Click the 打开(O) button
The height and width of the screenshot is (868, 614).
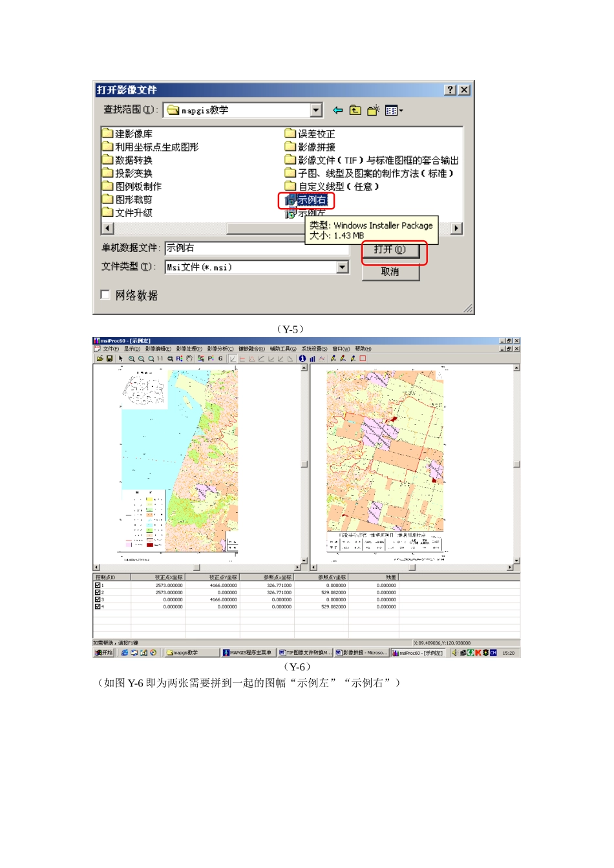tap(390, 249)
